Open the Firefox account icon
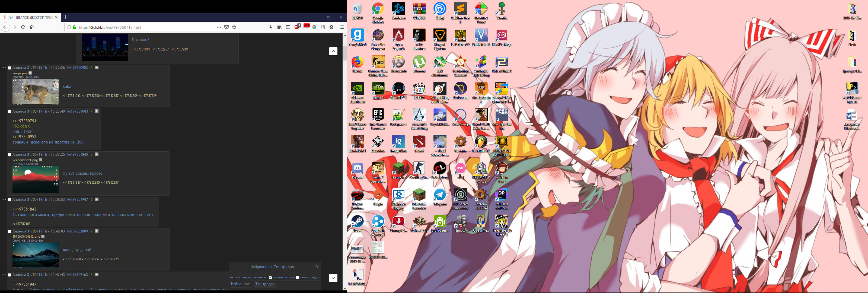868x293 pixels. pos(331,27)
